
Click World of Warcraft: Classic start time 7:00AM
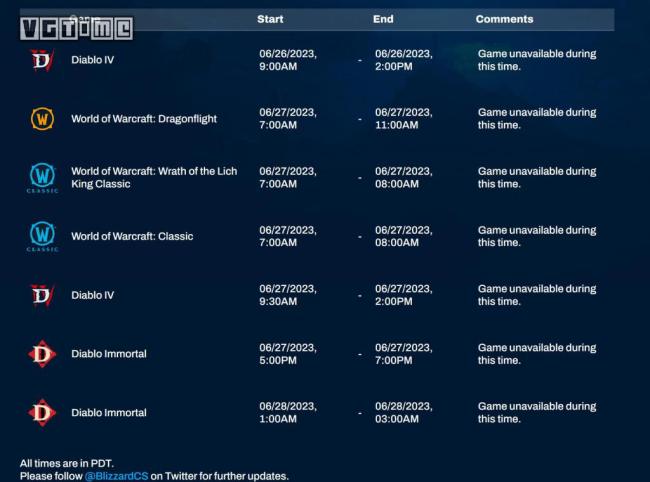coord(288,236)
